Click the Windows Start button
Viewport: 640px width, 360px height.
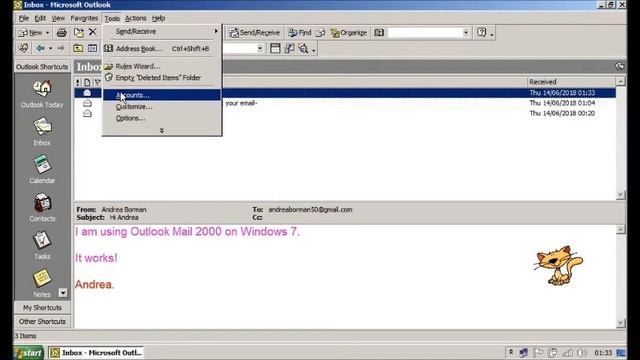pos(29,353)
